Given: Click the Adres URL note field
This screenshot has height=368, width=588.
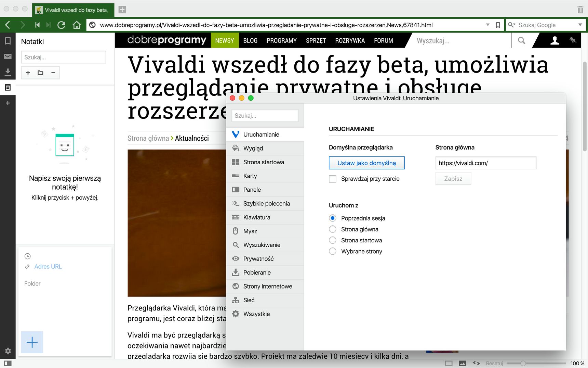Looking at the screenshot, I should (x=48, y=267).
